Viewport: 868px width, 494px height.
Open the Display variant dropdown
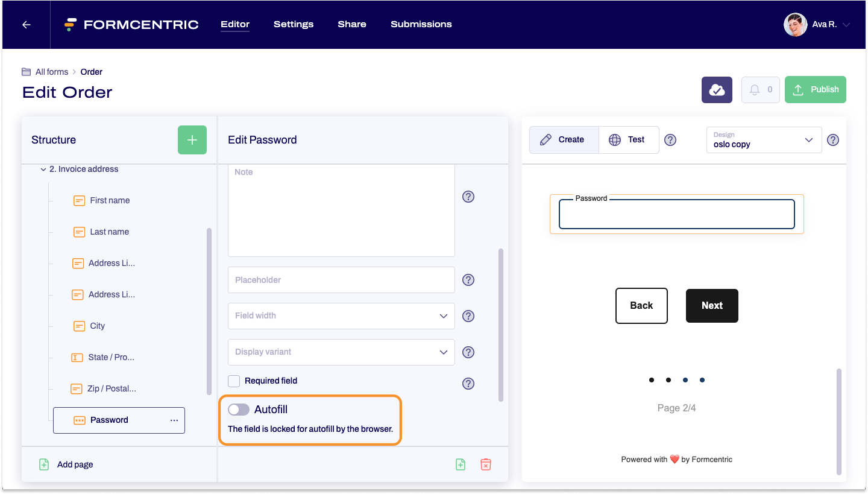[x=341, y=352]
